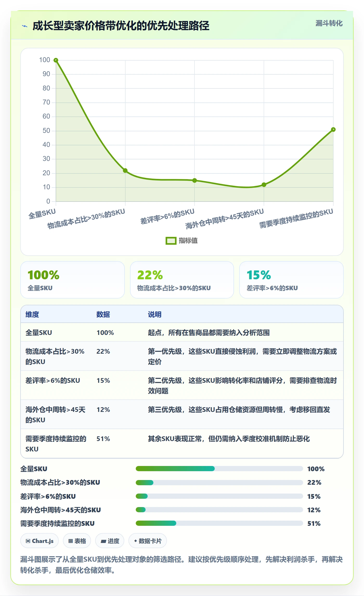Select the table cell 差评率>6%的SKU
The image size is (364, 596).
coord(53,380)
